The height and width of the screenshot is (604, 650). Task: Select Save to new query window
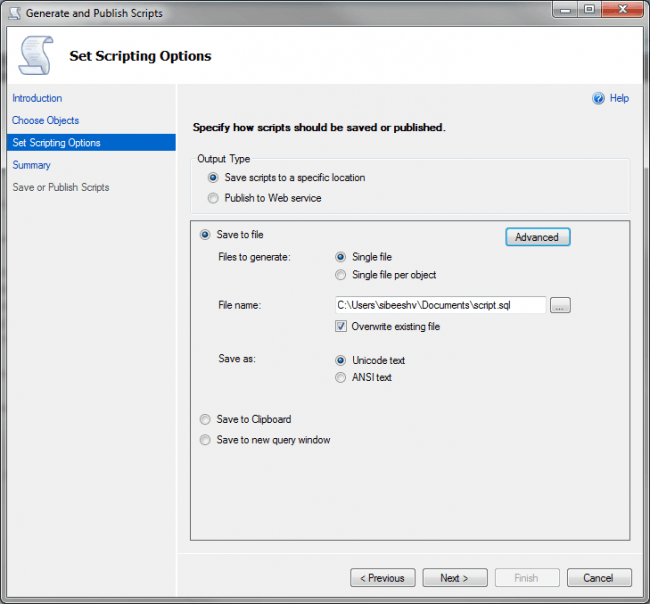206,440
